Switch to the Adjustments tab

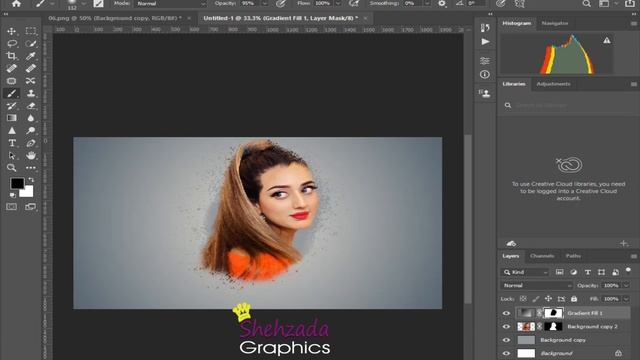pyautogui.click(x=553, y=84)
